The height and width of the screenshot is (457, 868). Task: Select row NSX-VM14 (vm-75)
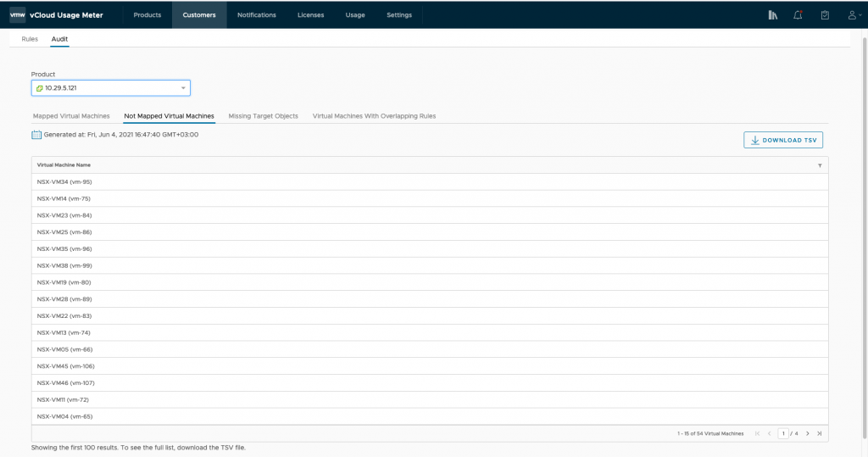click(430, 198)
